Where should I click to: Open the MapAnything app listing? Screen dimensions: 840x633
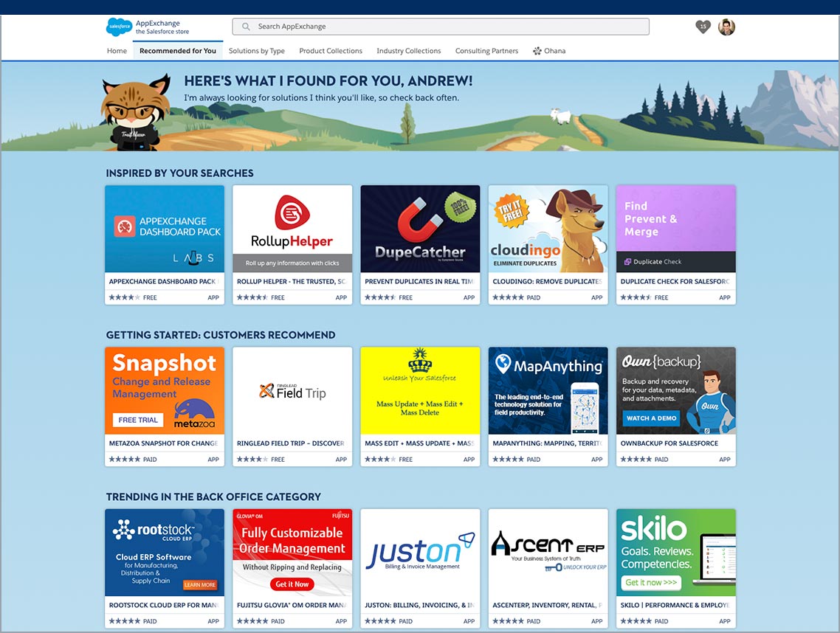548,391
